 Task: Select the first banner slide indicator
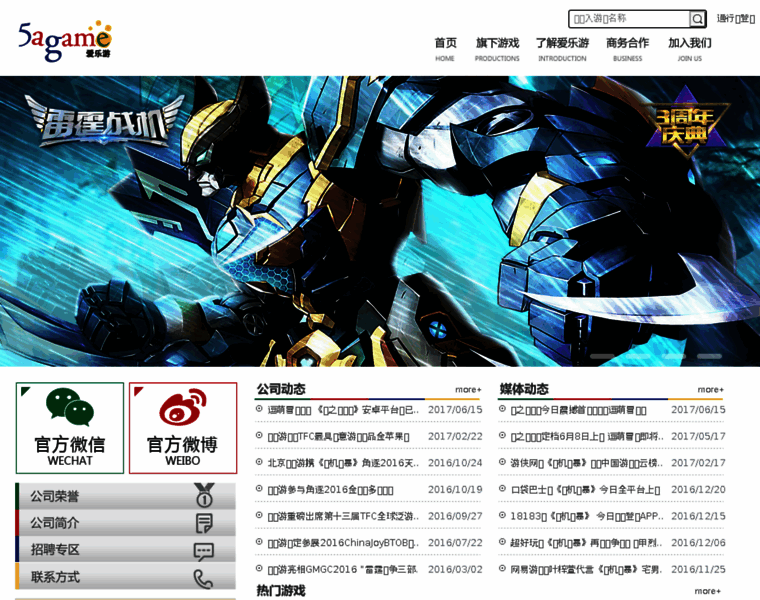pyautogui.click(x=602, y=356)
